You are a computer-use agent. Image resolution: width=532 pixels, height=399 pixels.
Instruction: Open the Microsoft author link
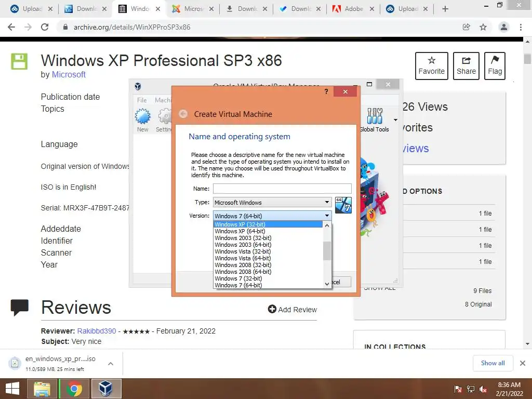coord(69,74)
